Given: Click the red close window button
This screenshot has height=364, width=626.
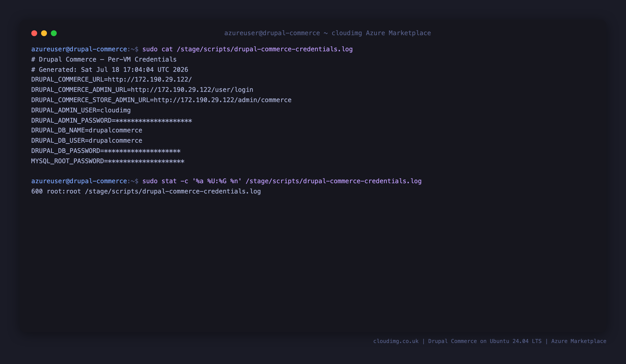Looking at the screenshot, I should tap(34, 33).
